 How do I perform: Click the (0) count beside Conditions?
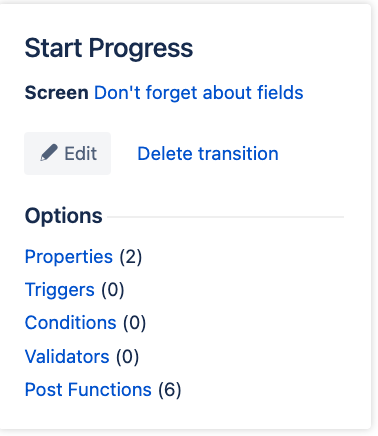coord(134,323)
